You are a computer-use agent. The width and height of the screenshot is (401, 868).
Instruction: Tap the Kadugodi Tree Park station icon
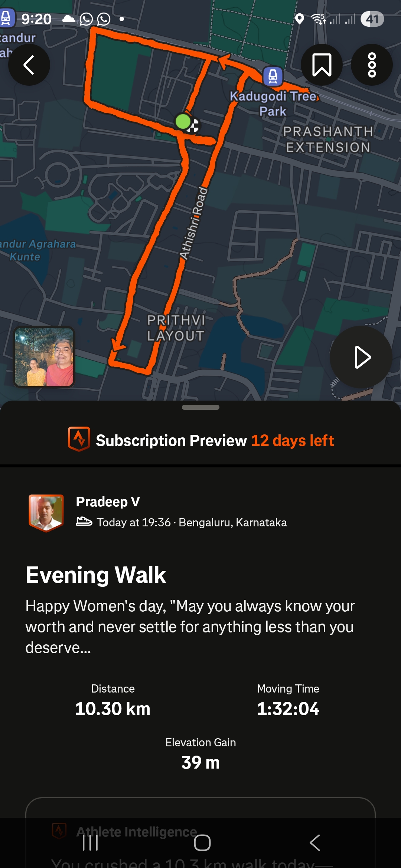click(x=273, y=76)
